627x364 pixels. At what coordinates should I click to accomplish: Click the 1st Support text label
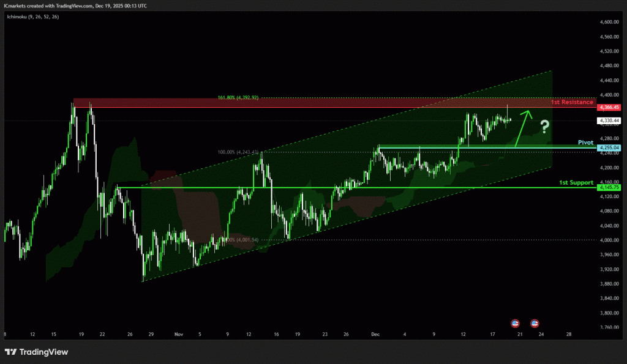pyautogui.click(x=576, y=182)
